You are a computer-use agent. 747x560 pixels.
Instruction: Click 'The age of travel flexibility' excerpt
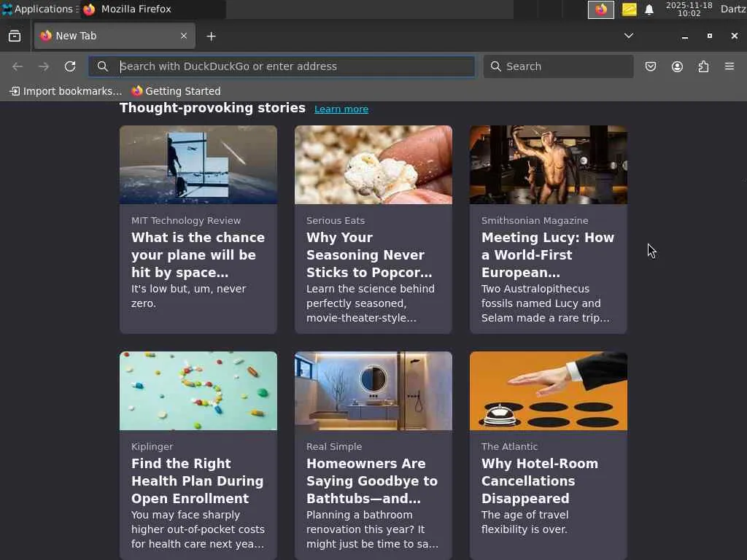coord(525,522)
